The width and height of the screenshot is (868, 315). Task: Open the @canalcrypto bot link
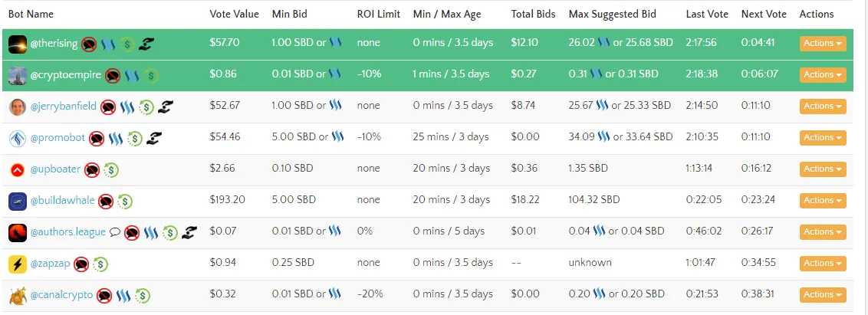click(x=61, y=295)
